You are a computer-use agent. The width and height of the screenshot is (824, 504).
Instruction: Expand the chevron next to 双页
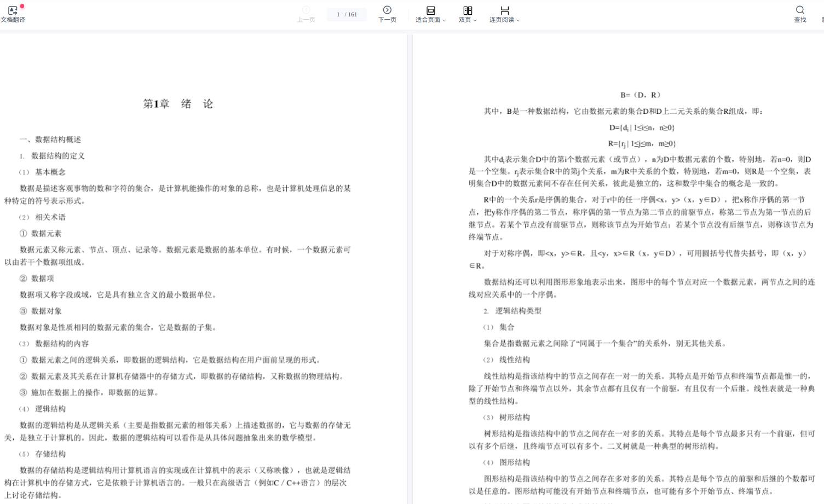pos(475,20)
